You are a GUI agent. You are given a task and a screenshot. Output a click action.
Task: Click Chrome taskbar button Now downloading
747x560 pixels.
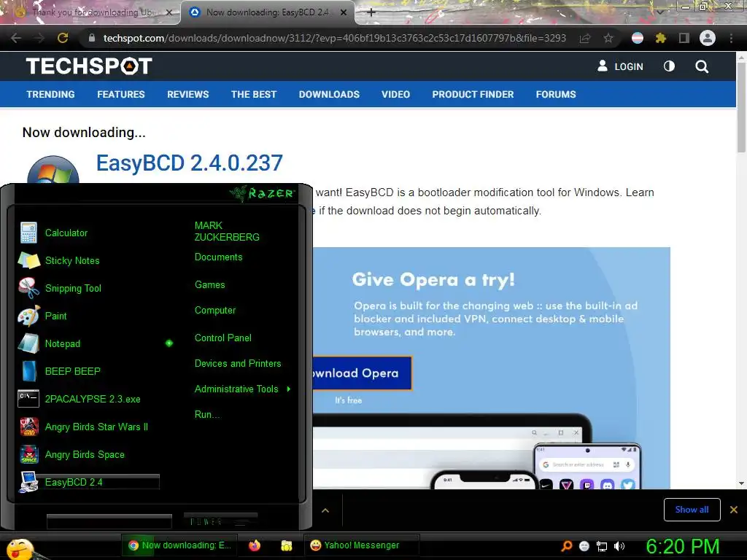tap(180, 545)
